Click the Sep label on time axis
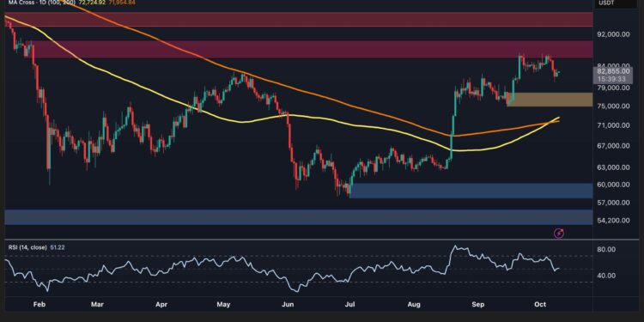The image size is (644, 322). click(478, 305)
